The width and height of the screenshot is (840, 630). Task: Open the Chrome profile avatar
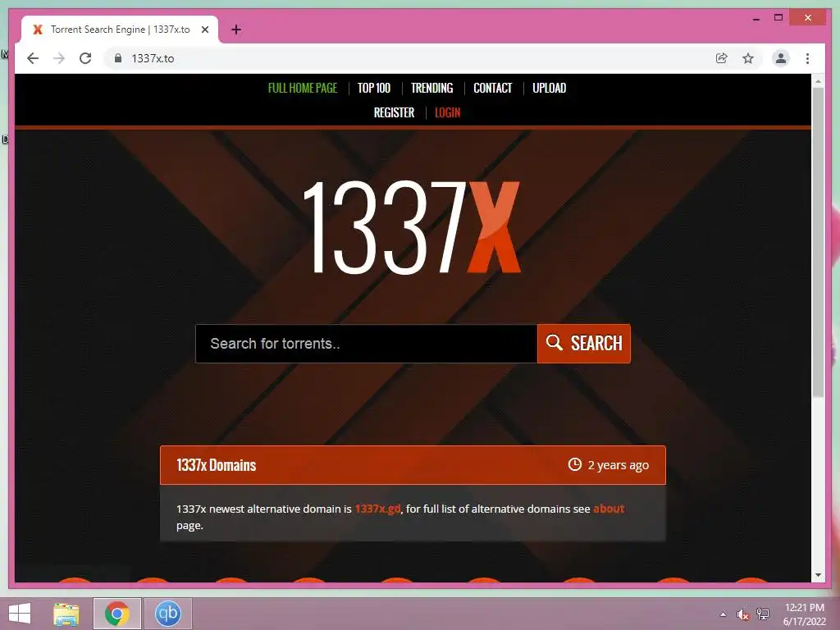tap(781, 58)
